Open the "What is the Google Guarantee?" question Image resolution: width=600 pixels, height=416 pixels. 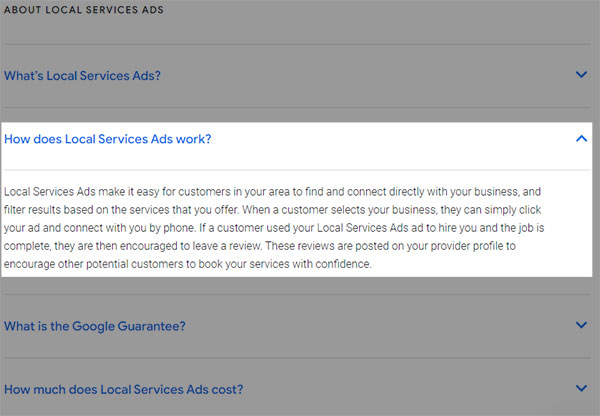[95, 326]
